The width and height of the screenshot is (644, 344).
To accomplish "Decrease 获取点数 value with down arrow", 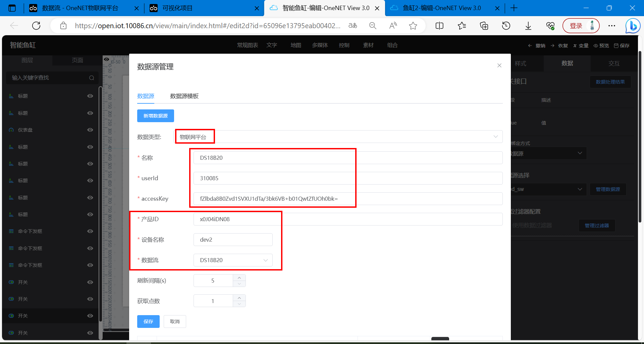I will click(239, 304).
